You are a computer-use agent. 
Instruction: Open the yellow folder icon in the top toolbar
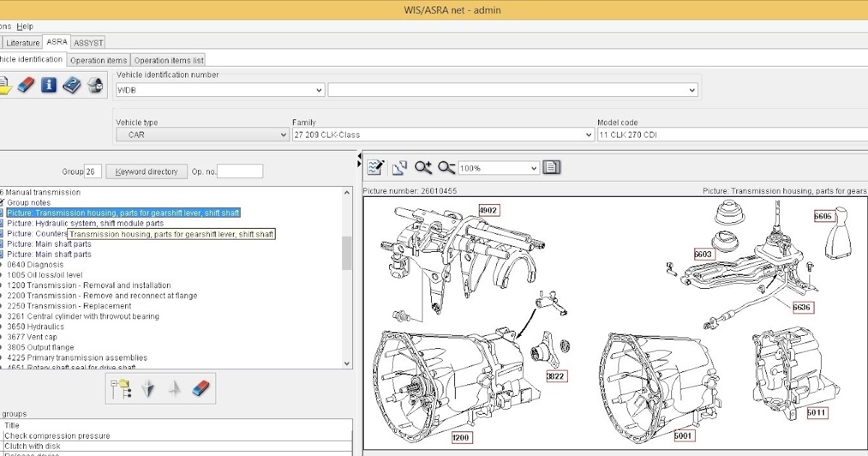pos(4,85)
